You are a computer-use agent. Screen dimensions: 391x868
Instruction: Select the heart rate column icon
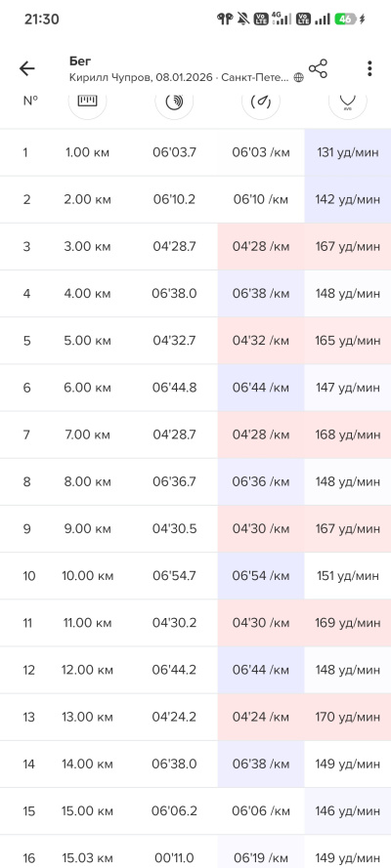pos(347,101)
